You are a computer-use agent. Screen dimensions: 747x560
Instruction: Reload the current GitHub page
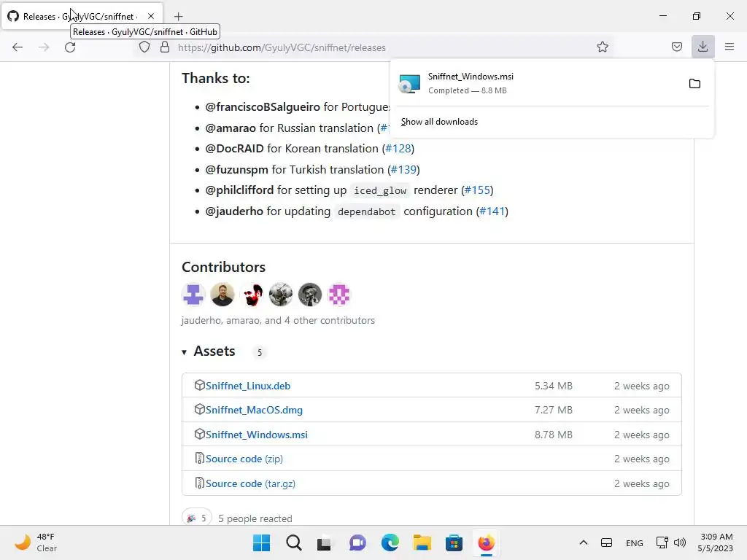[70, 47]
